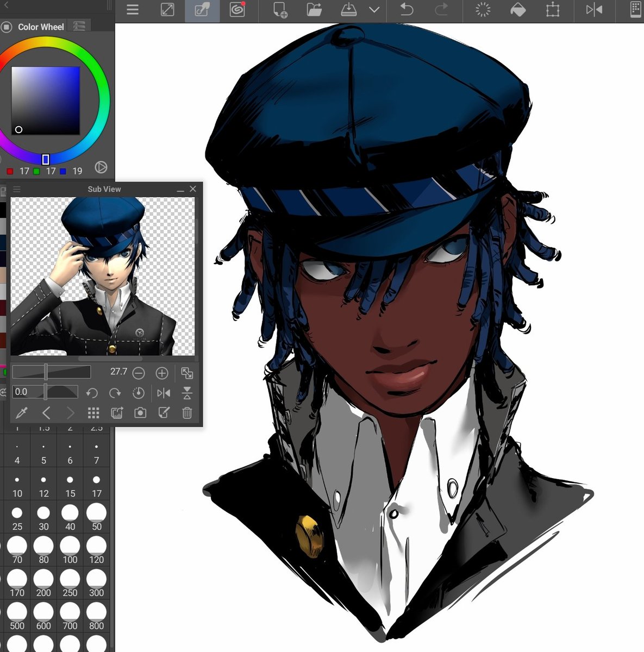Viewport: 644px width, 652px height.
Task: Go to previous Sub View image
Action: (x=46, y=413)
